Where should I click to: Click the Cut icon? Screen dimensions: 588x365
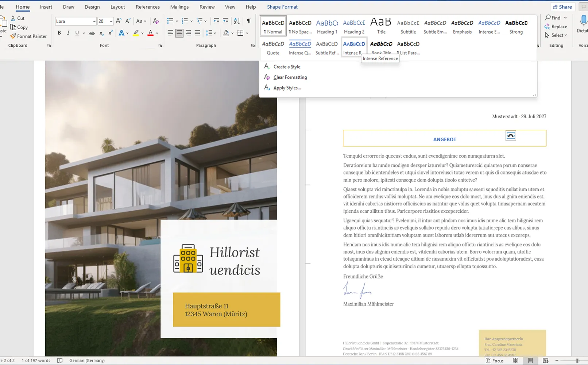(13, 18)
